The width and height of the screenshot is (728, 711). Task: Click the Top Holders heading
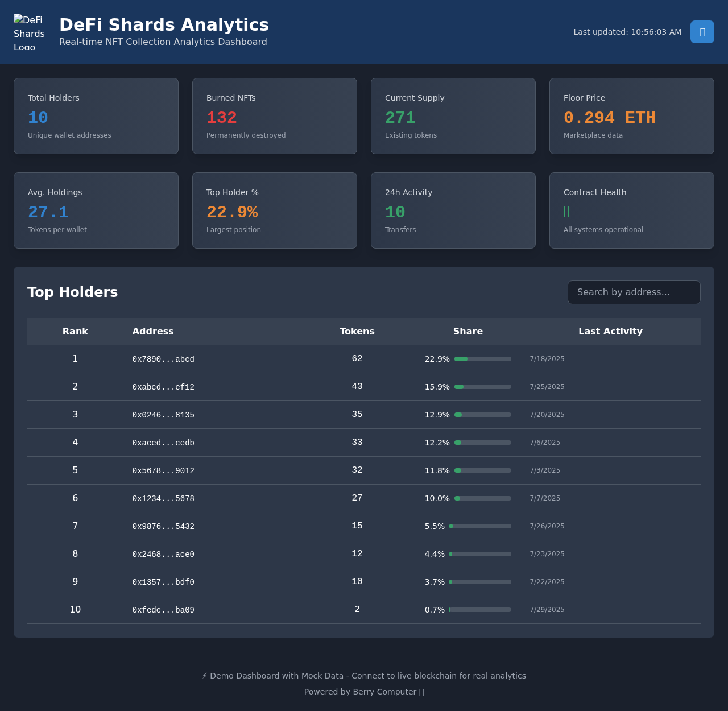[72, 292]
